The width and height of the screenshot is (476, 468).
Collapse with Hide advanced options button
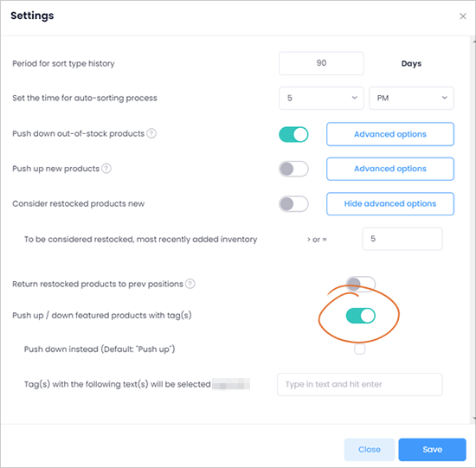[390, 203]
